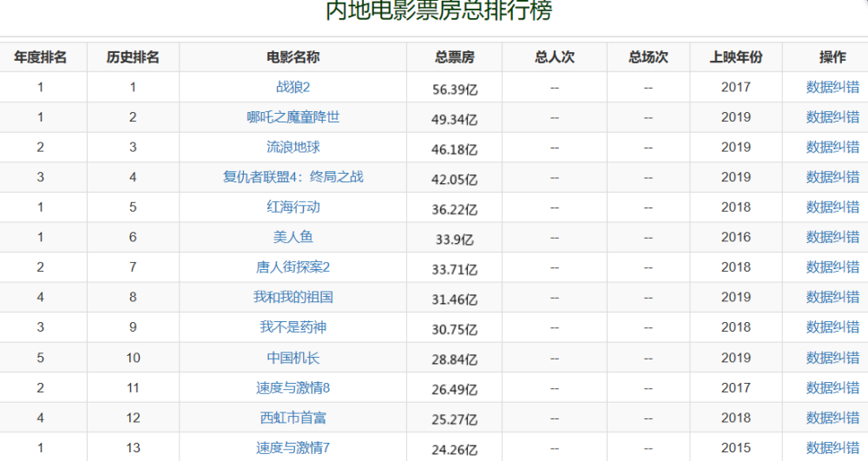Image resolution: width=868 pixels, height=461 pixels.
Task: Click 数据纠错 for 唐人街探案2 row
Action: 832,267
